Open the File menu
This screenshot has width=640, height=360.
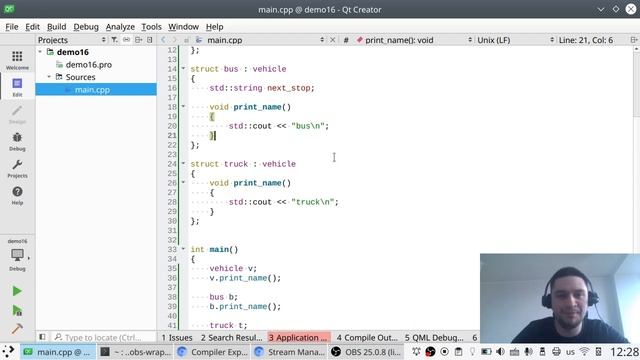pos(11,27)
